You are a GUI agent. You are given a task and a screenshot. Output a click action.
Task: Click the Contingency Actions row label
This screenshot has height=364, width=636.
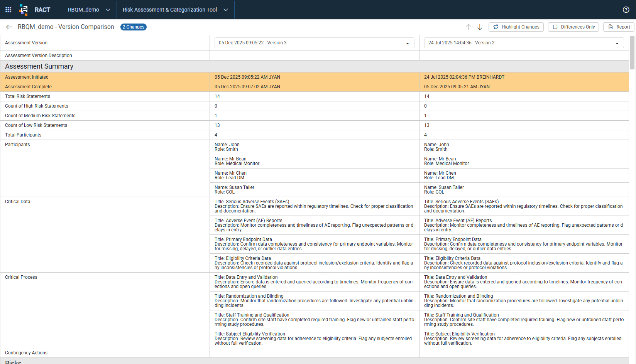(x=26, y=353)
